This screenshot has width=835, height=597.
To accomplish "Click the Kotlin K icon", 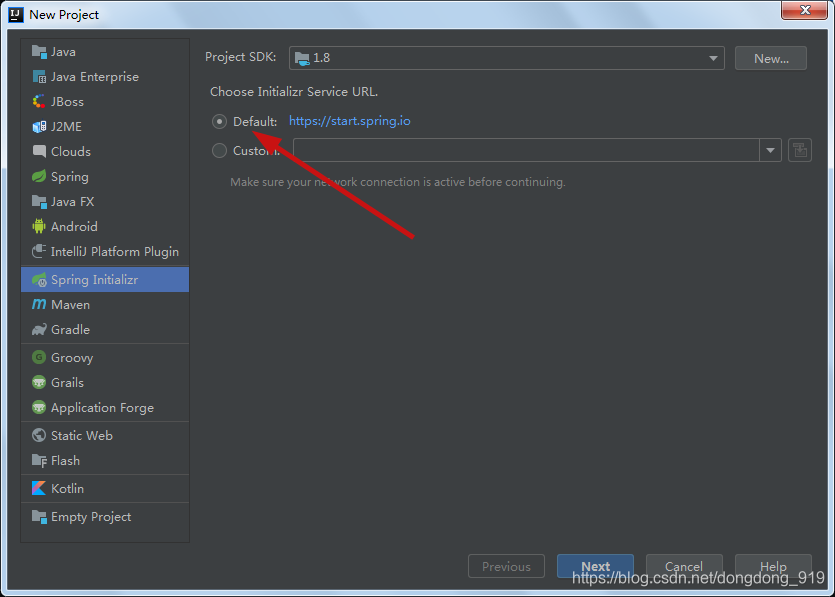I will (x=39, y=488).
